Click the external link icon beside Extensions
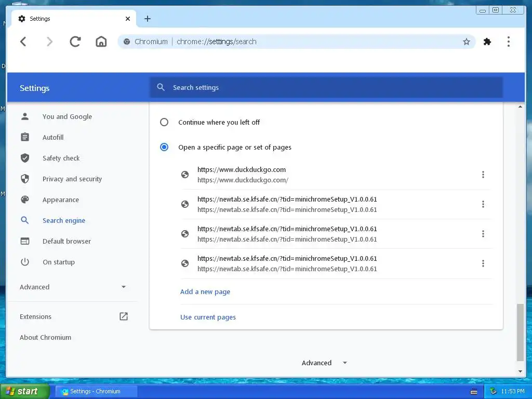This screenshot has width=532, height=399. (124, 316)
